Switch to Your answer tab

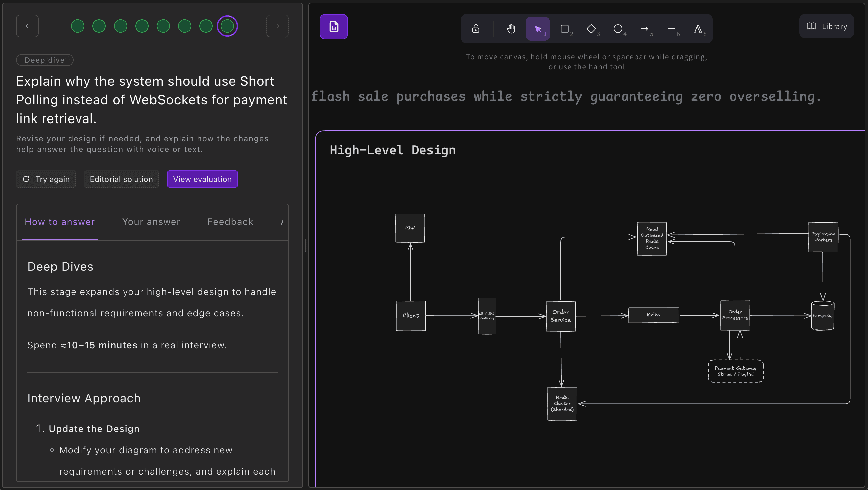coord(151,222)
